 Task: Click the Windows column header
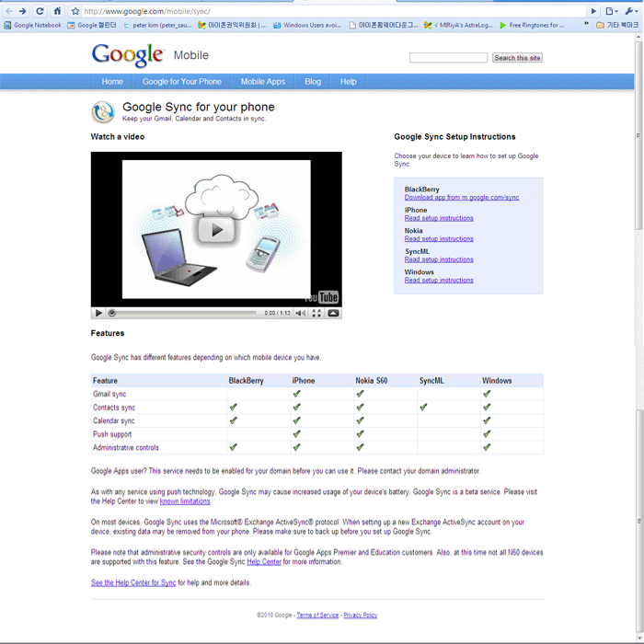497,381
